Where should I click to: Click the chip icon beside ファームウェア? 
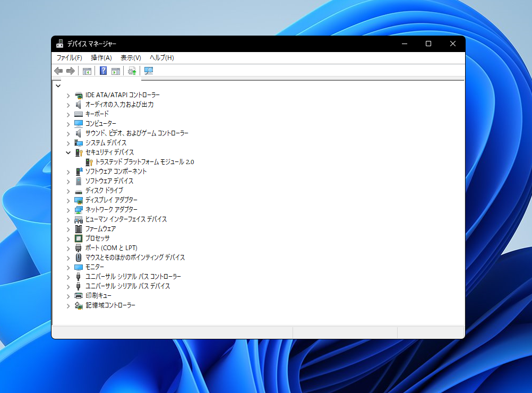coord(79,229)
